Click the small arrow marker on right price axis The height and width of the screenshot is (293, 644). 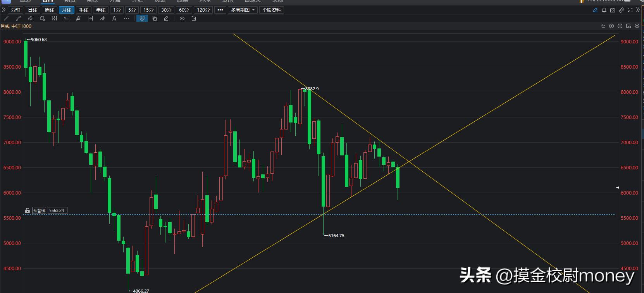tap(618, 188)
